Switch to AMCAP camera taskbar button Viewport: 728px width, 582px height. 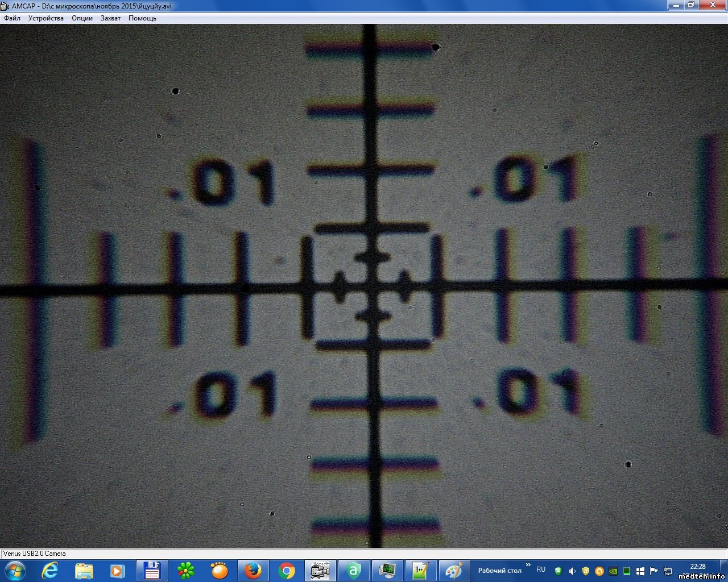click(320, 570)
